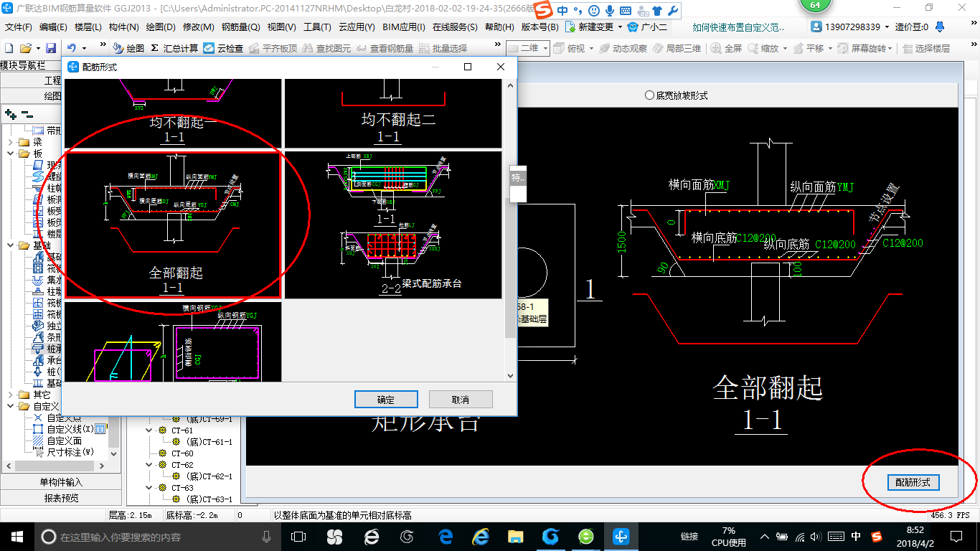Image resolution: width=980 pixels, height=551 pixels.
Task: Click 平齐板顶 toolbar button
Action: [273, 48]
